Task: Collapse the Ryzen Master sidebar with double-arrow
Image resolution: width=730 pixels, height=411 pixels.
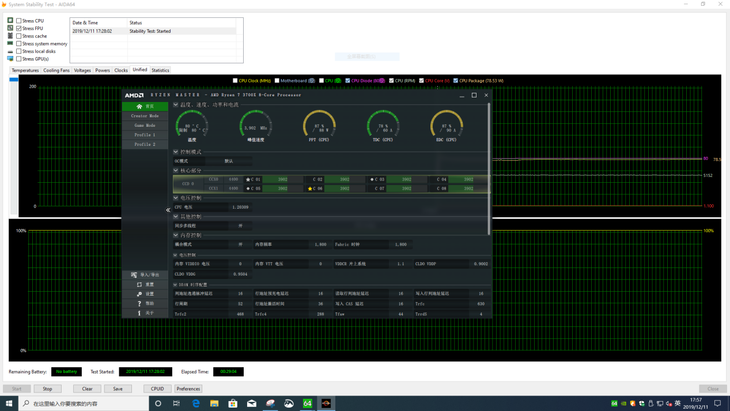Action: pos(168,210)
